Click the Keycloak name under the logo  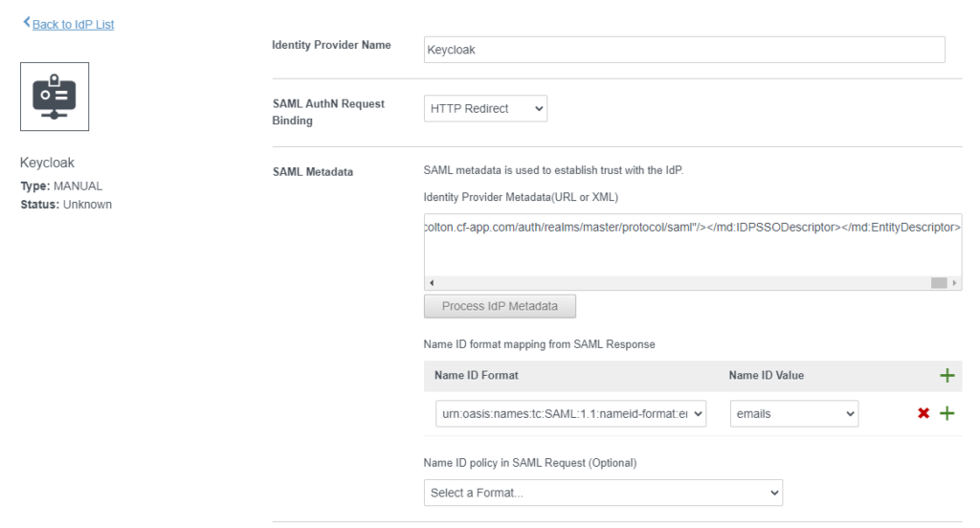[x=47, y=163]
